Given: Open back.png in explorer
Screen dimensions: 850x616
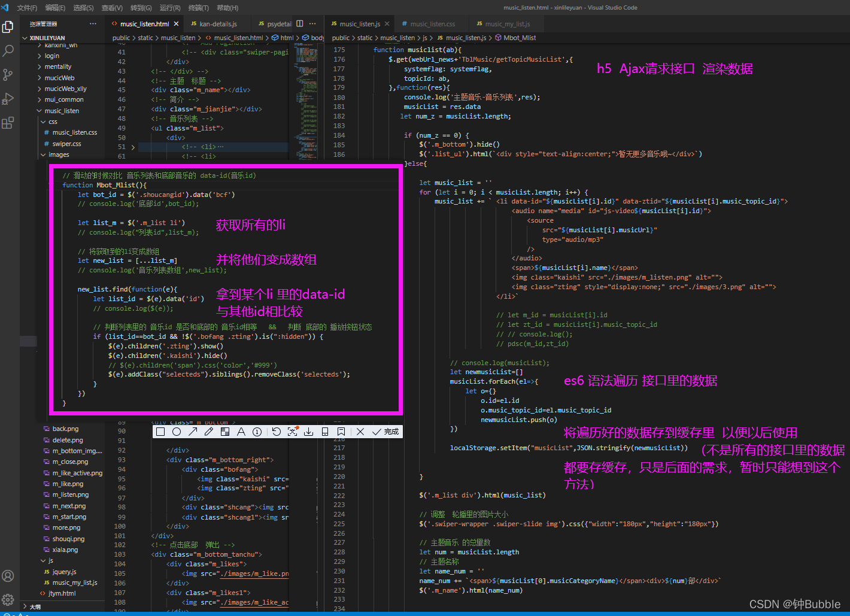Looking at the screenshot, I should 65,429.
